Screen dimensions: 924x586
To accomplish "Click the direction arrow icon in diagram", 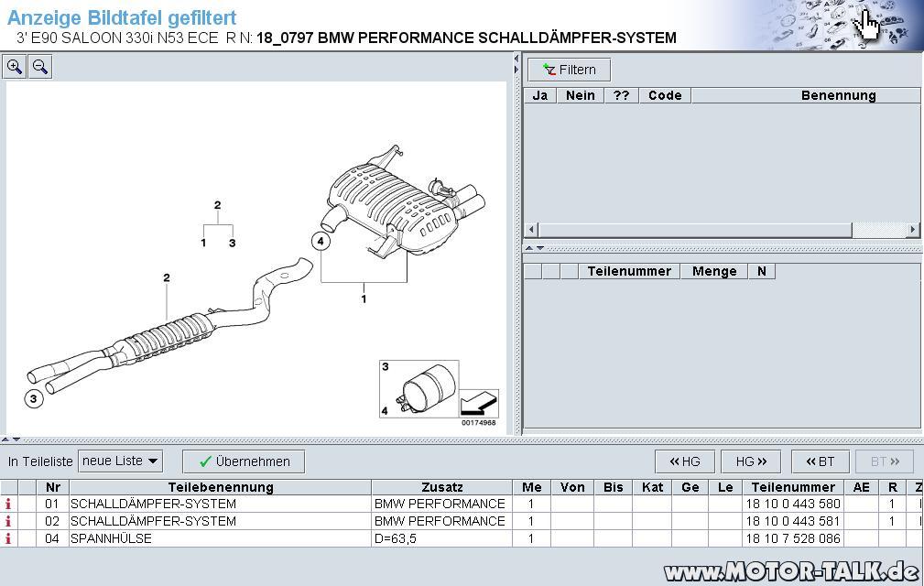I will (479, 404).
